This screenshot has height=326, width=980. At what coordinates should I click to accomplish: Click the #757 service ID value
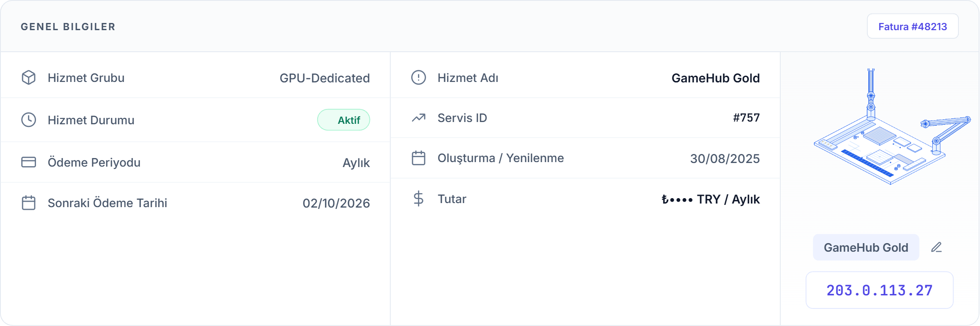[746, 118]
